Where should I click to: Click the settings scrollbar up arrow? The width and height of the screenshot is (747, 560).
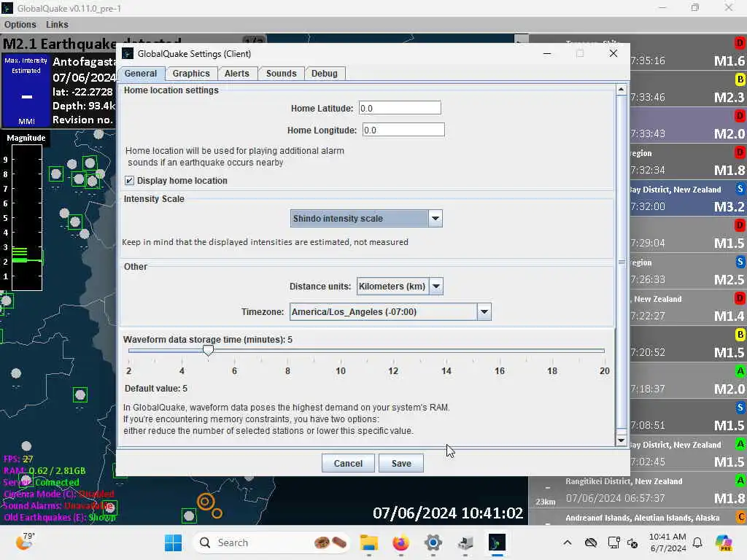pos(621,90)
